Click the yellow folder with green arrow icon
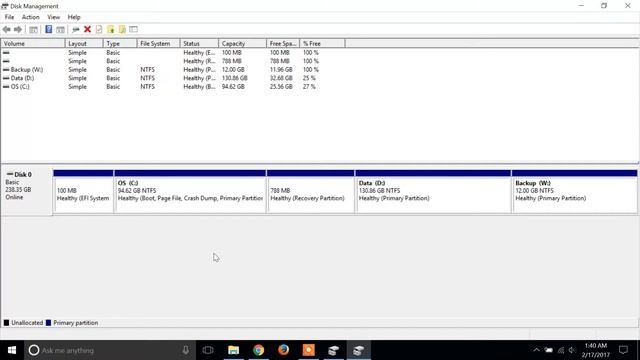640x360 pixels. (x=111, y=29)
